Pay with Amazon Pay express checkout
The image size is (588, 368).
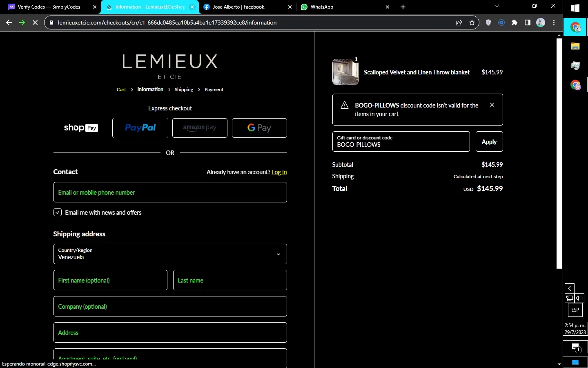(200, 128)
